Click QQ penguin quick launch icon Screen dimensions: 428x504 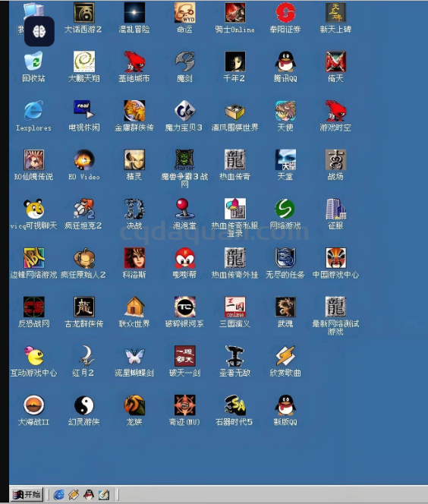(89, 494)
